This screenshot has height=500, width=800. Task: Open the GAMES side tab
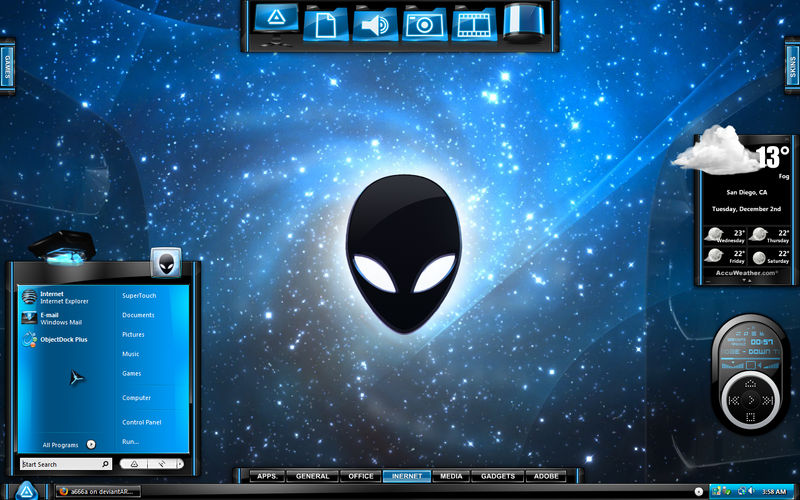point(7,67)
